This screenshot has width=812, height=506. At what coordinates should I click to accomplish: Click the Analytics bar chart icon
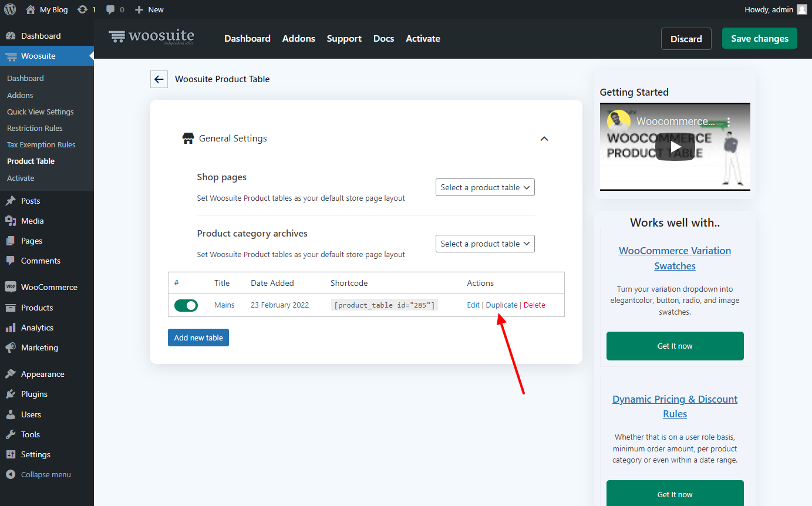click(x=11, y=328)
